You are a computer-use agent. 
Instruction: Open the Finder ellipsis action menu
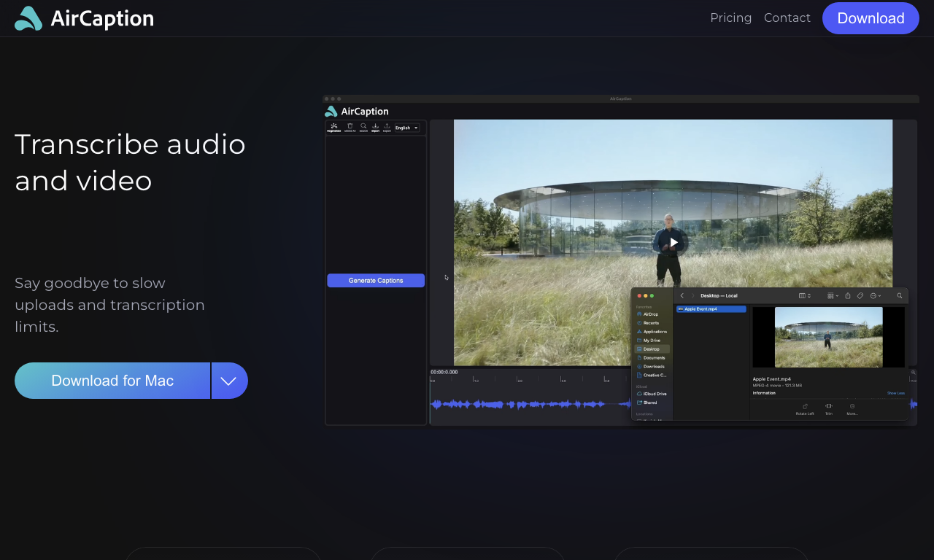tap(876, 295)
